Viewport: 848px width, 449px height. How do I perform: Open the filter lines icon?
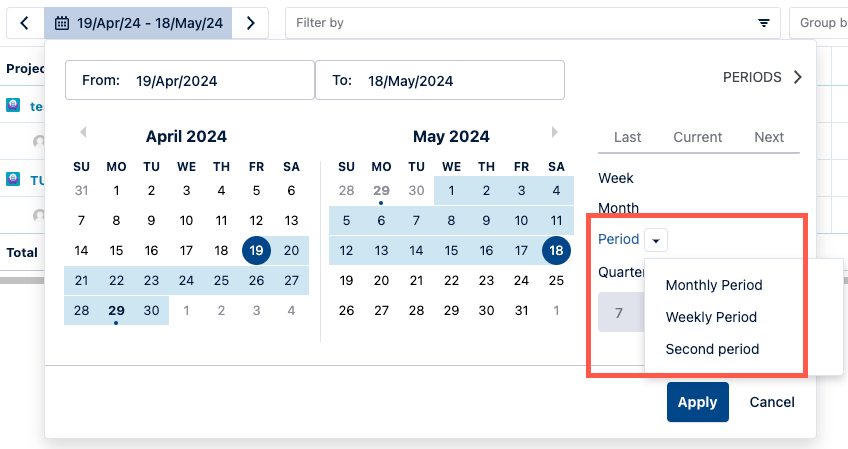pyautogui.click(x=764, y=23)
